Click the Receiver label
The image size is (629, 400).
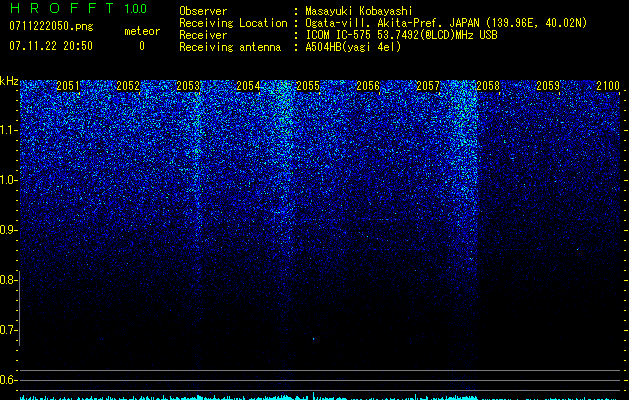203,35
